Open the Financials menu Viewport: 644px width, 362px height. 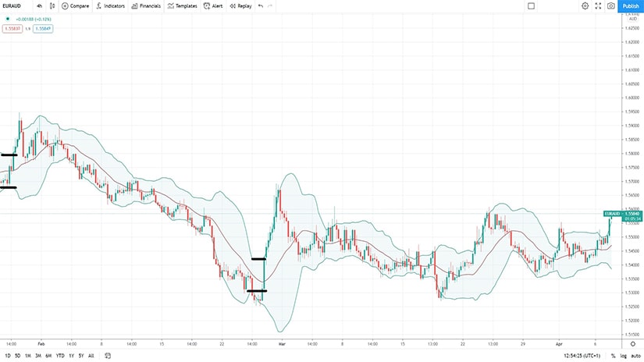(x=146, y=6)
